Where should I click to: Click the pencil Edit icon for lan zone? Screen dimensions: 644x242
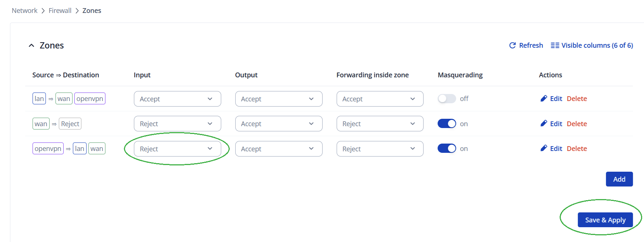[544, 98]
